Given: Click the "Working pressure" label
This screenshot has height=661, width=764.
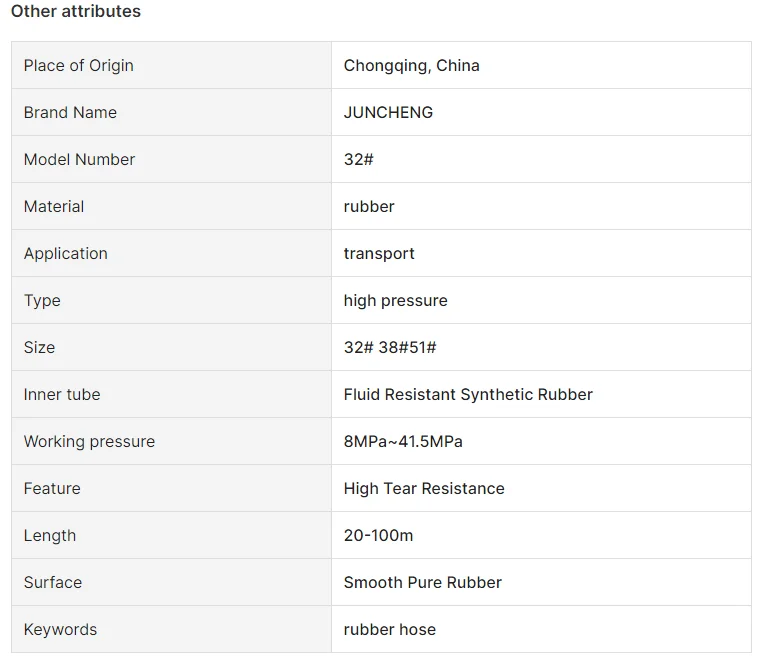Looking at the screenshot, I should click(x=89, y=442).
